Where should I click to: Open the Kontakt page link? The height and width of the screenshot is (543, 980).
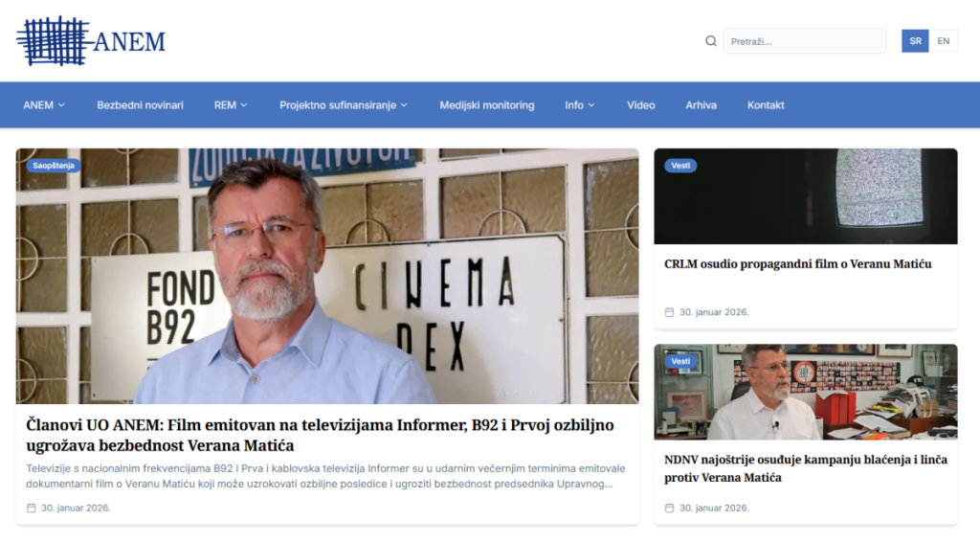tap(766, 105)
